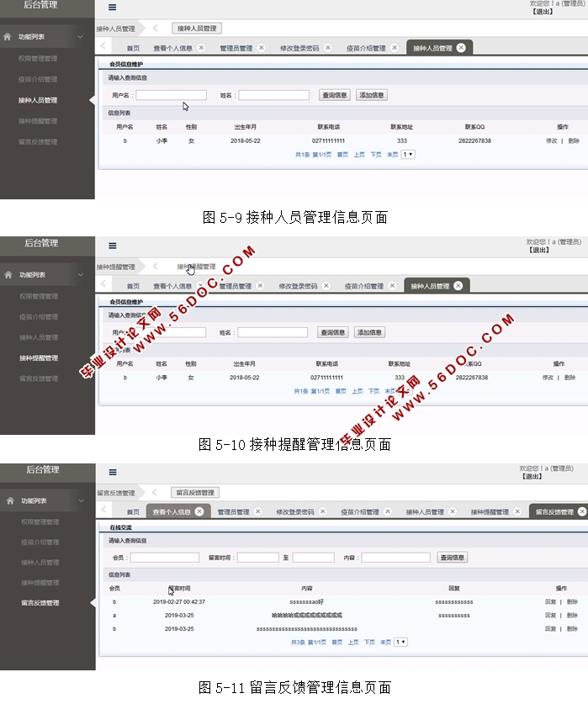The image size is (588, 704).
Task: Click 末页 in figure 5-11 pagination
Action: click(x=385, y=643)
